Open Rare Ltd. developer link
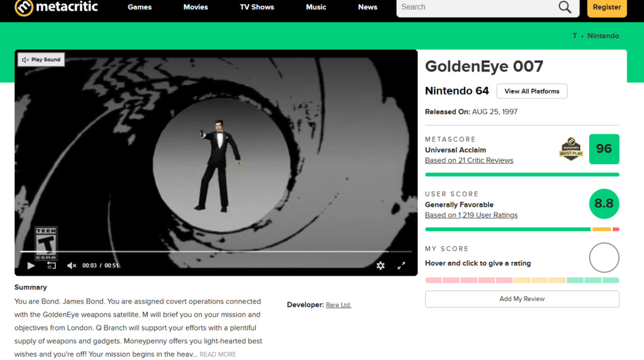This screenshot has width=644, height=360. 338,305
